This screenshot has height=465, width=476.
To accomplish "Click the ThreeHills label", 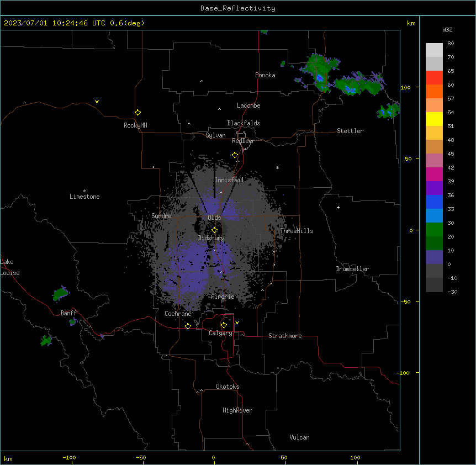I will click(x=297, y=231).
